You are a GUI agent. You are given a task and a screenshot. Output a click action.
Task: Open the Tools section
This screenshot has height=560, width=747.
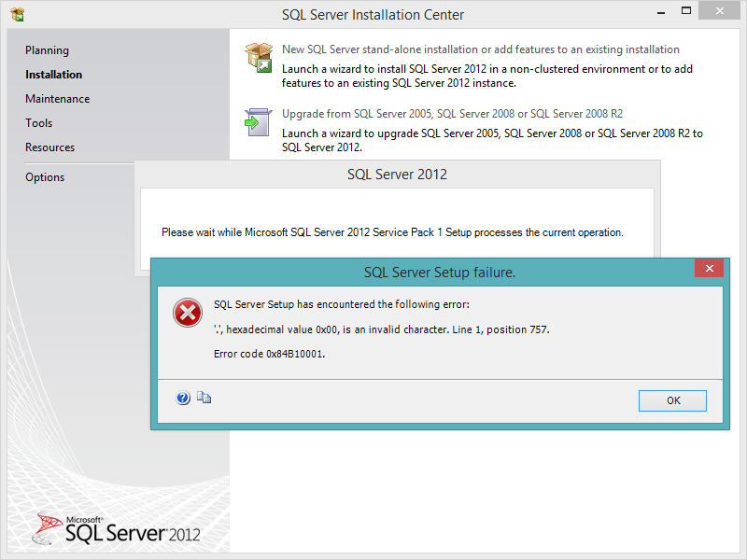(x=38, y=123)
